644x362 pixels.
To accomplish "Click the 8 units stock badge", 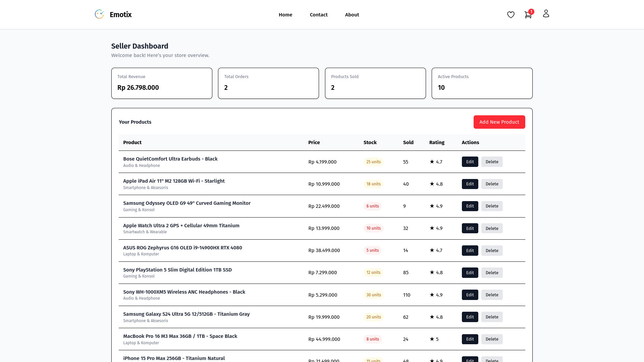I will tap(373, 339).
